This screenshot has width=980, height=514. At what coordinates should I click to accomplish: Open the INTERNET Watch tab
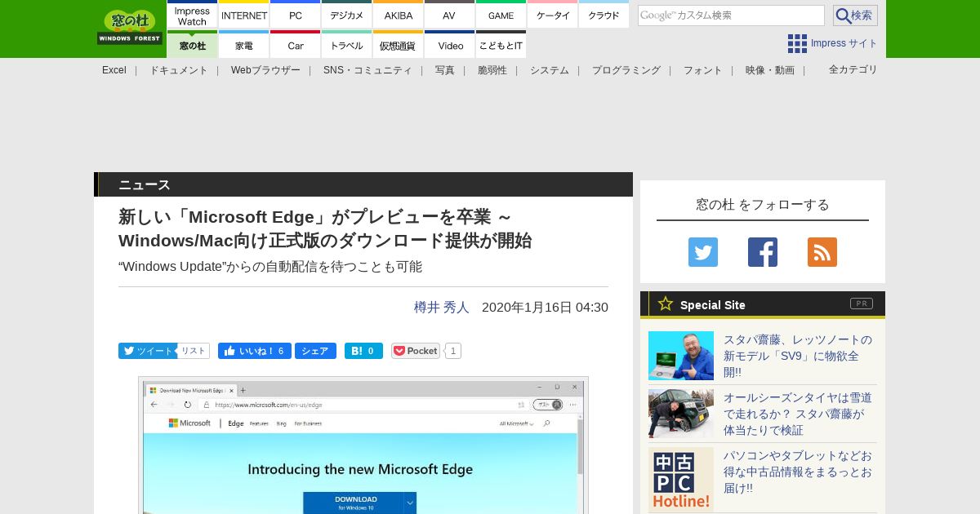(243, 15)
